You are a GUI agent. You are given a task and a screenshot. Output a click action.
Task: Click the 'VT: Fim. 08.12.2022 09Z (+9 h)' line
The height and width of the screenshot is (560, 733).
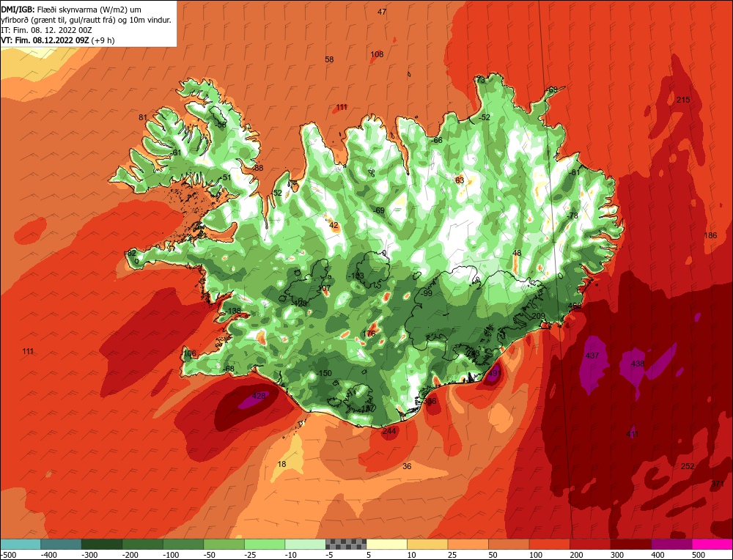tap(58, 40)
